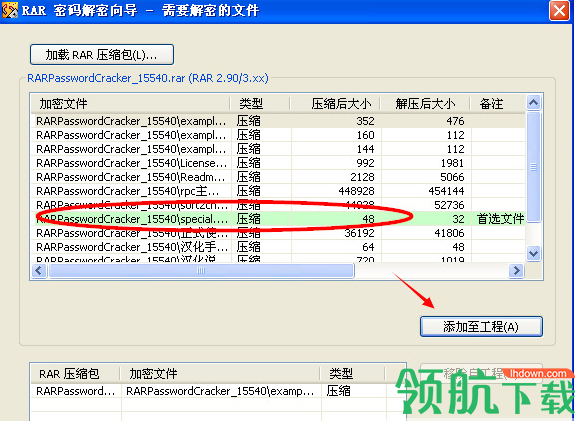
Task: Sort by the 类型 column header in file list
Action: pos(260,104)
